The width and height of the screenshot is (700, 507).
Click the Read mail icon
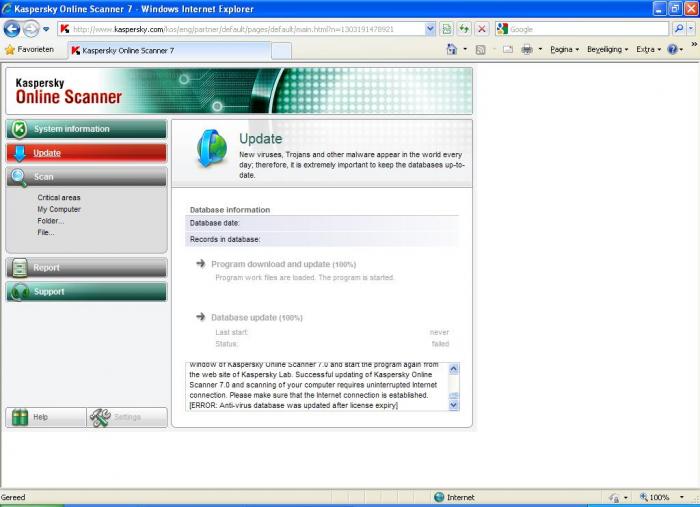pyautogui.click(x=508, y=50)
